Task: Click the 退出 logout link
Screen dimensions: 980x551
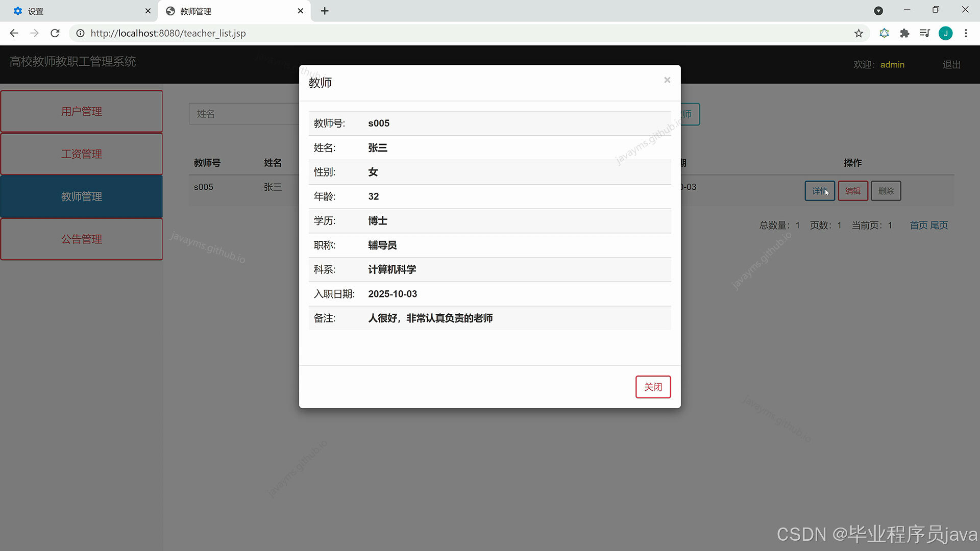Action: pyautogui.click(x=951, y=65)
